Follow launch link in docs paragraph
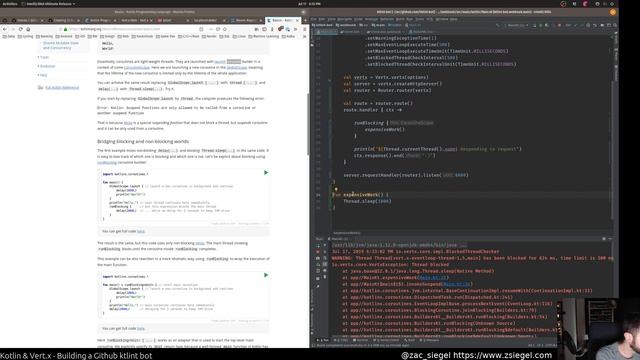The image size is (640, 360). point(220,62)
